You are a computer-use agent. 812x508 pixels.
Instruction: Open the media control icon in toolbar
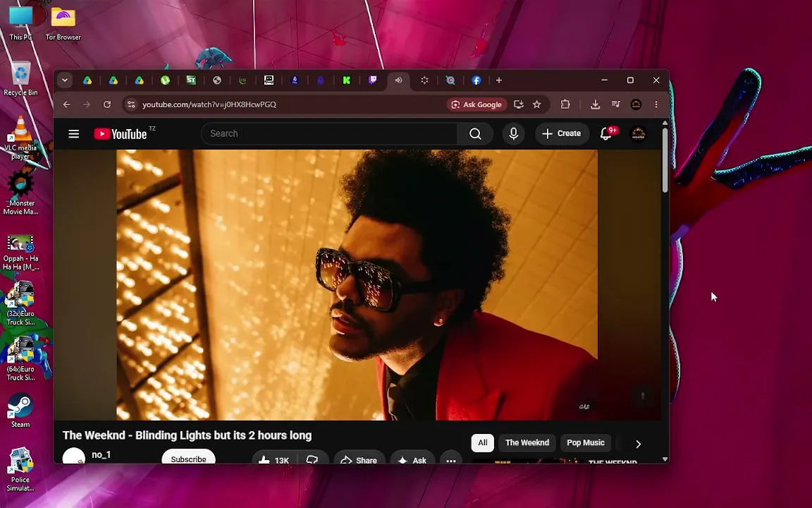tap(615, 104)
